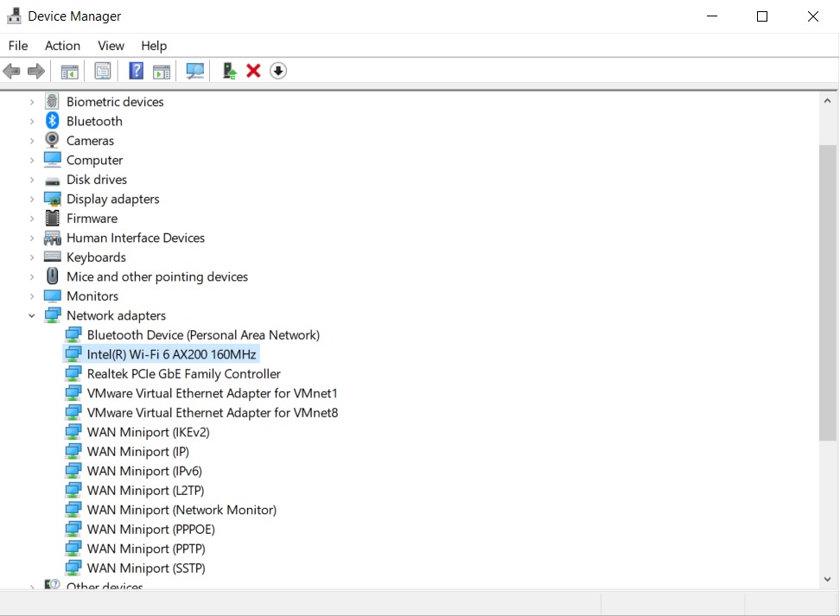Viewport: 840px width, 616px height.
Task: Open the View menu
Action: coord(111,46)
